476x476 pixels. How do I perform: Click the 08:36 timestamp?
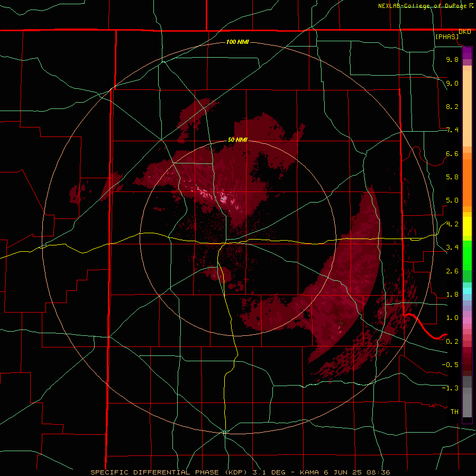tap(378, 472)
